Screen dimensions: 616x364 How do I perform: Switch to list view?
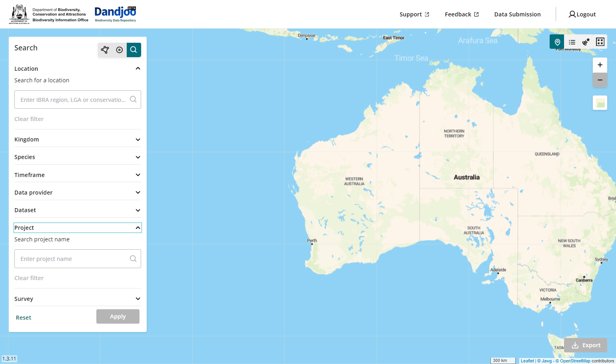point(572,42)
